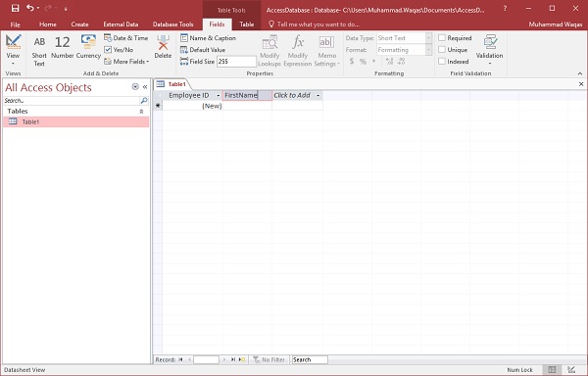Open the Validation menu button
This screenshot has height=376, width=588.
pos(489,50)
